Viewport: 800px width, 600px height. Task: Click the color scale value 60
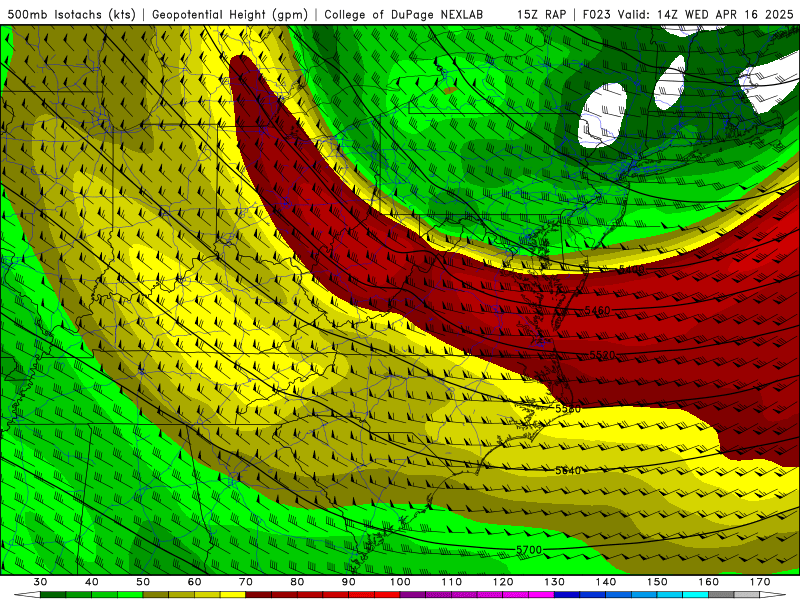194,582
